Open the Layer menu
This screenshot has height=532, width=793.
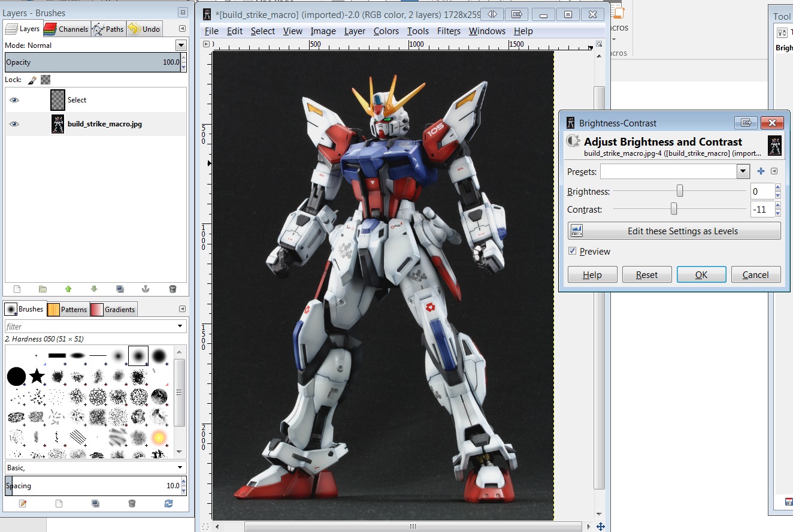tap(355, 31)
